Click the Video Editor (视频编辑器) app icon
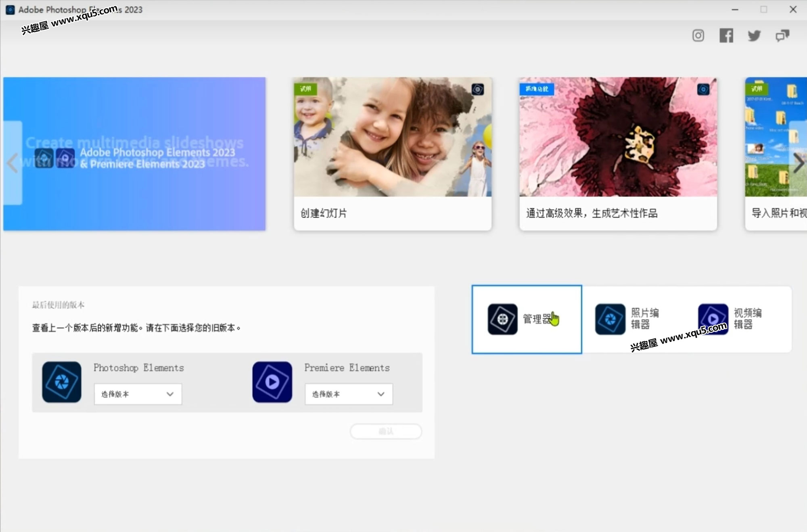The image size is (807, 532). click(713, 319)
